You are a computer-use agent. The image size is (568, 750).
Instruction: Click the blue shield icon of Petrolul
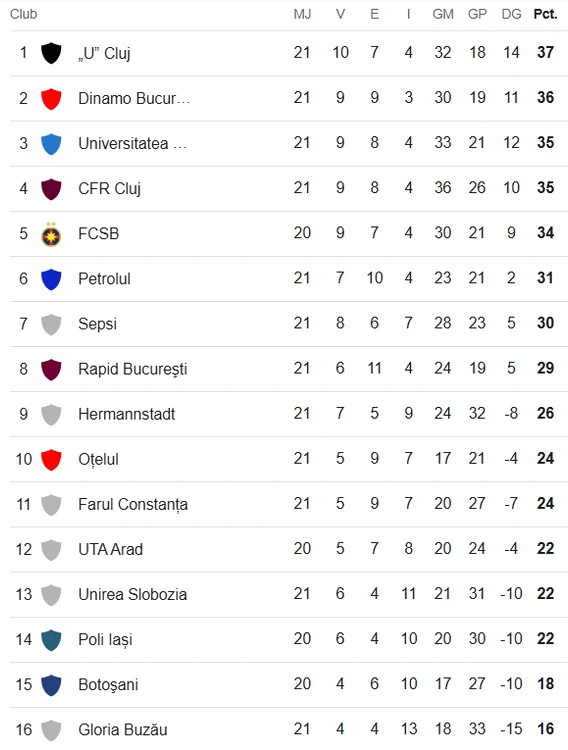coord(51,279)
